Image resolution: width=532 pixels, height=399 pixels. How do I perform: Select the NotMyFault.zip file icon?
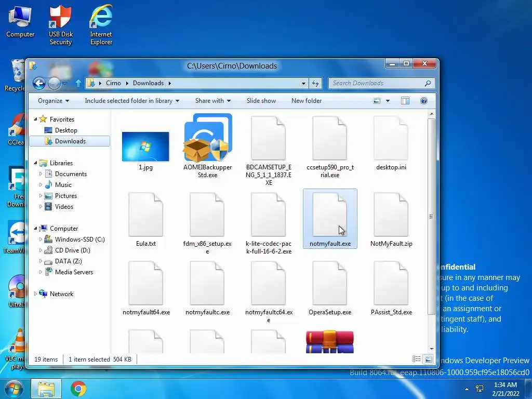391,215
